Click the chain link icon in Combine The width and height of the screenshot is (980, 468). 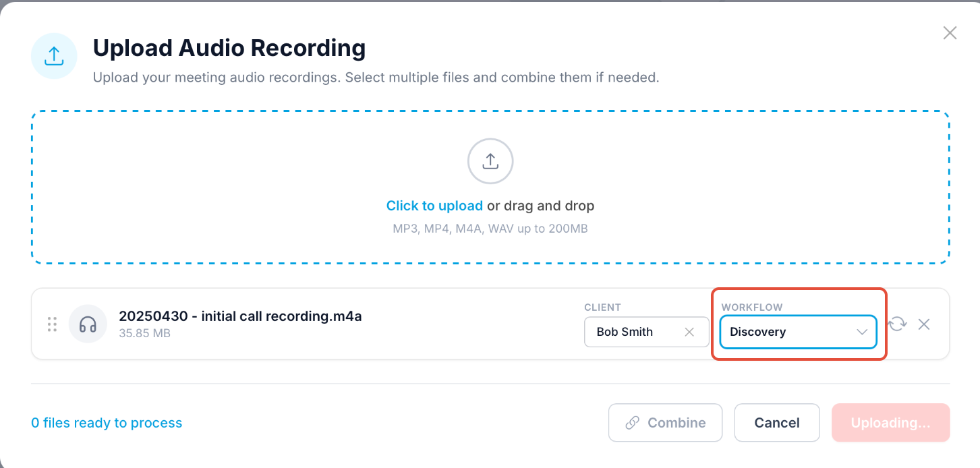click(x=632, y=423)
